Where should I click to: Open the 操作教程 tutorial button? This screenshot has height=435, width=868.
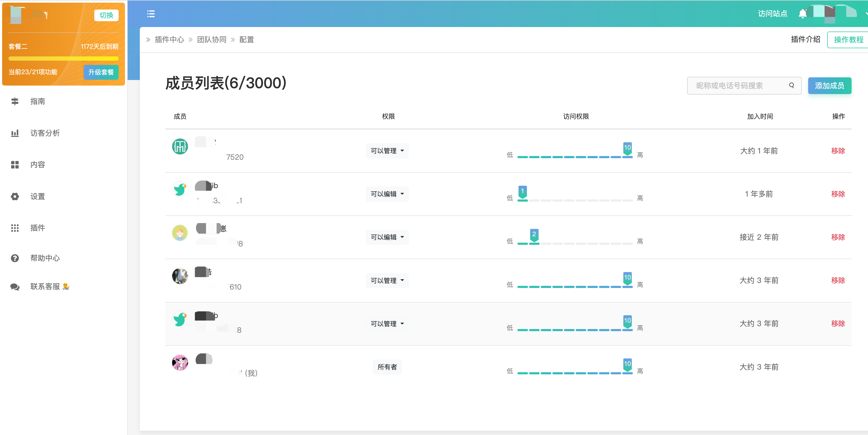pos(848,40)
